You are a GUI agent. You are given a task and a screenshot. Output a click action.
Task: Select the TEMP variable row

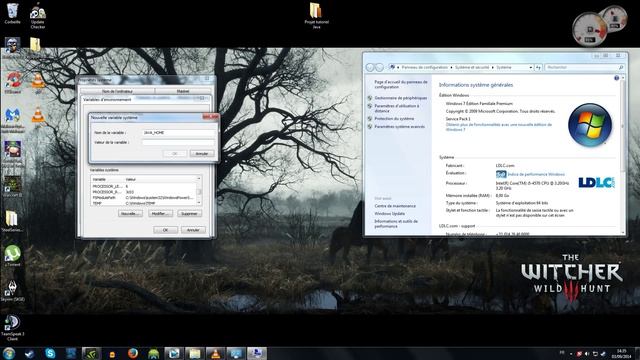144,203
